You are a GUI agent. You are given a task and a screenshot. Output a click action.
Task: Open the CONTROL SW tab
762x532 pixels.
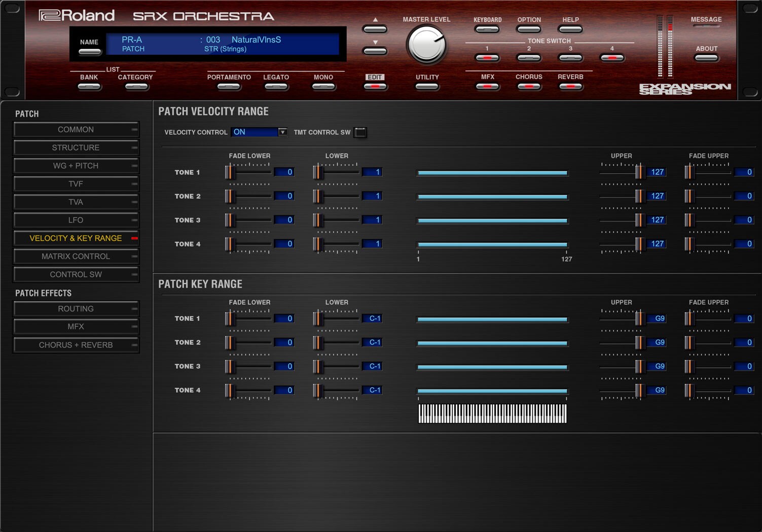click(76, 275)
